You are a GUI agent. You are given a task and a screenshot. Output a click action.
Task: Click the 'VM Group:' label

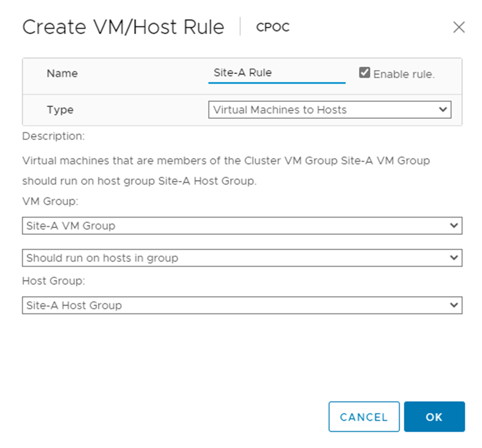point(50,201)
